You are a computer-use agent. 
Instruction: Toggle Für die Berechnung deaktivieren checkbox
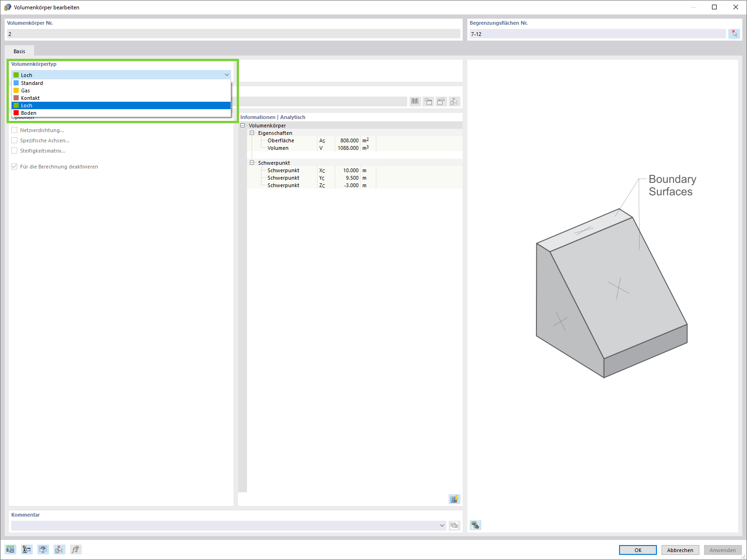point(14,167)
